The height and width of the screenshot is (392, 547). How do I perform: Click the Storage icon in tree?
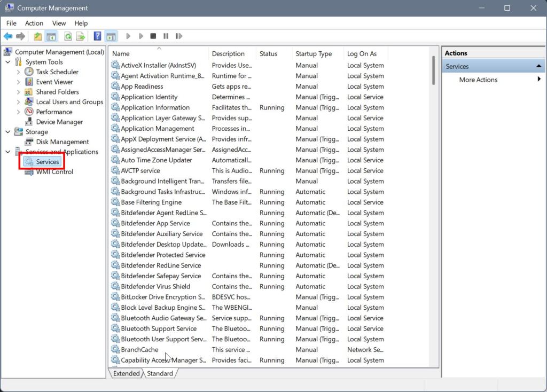click(19, 132)
